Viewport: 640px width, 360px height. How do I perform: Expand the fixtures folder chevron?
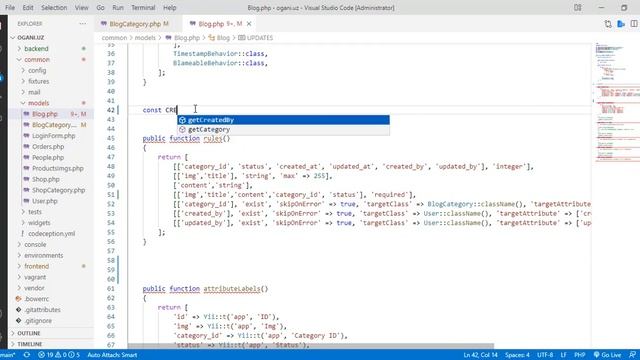pyautogui.click(x=23, y=81)
